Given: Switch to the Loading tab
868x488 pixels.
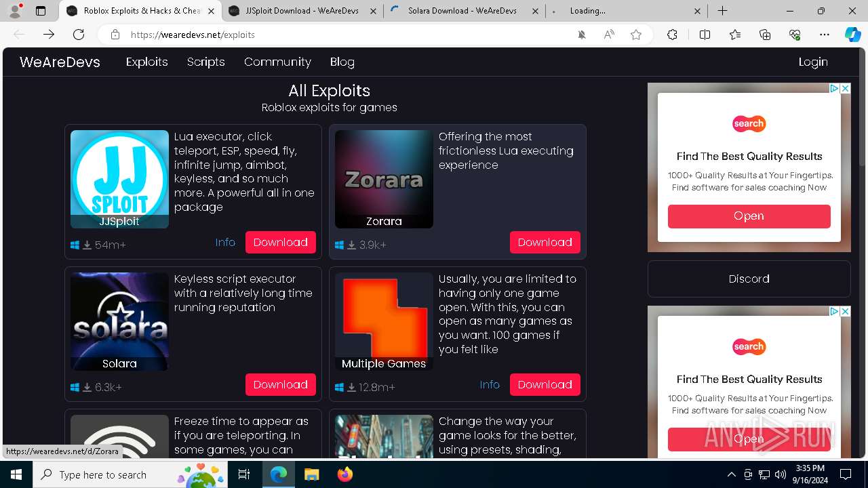Looking at the screenshot, I should coord(628,11).
